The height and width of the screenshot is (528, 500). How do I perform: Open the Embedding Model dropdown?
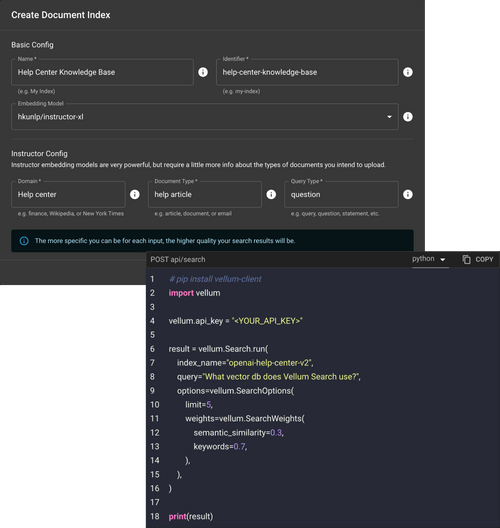click(x=205, y=117)
